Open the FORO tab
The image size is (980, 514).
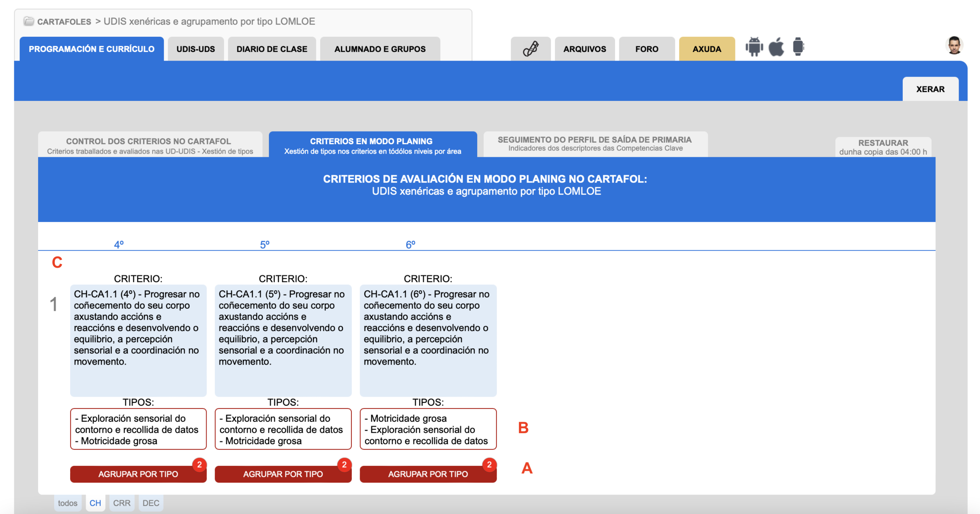(647, 49)
